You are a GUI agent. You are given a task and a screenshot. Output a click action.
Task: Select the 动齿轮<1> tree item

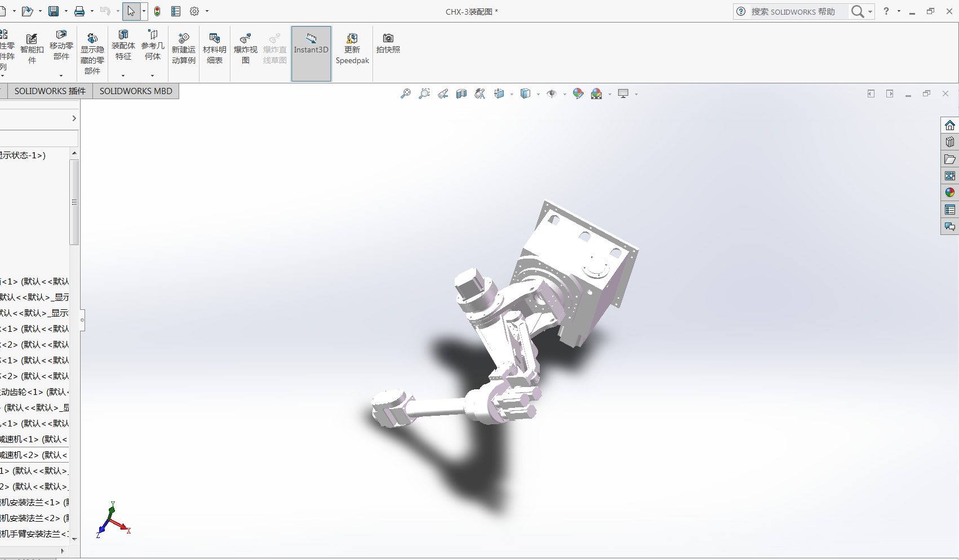coord(35,392)
